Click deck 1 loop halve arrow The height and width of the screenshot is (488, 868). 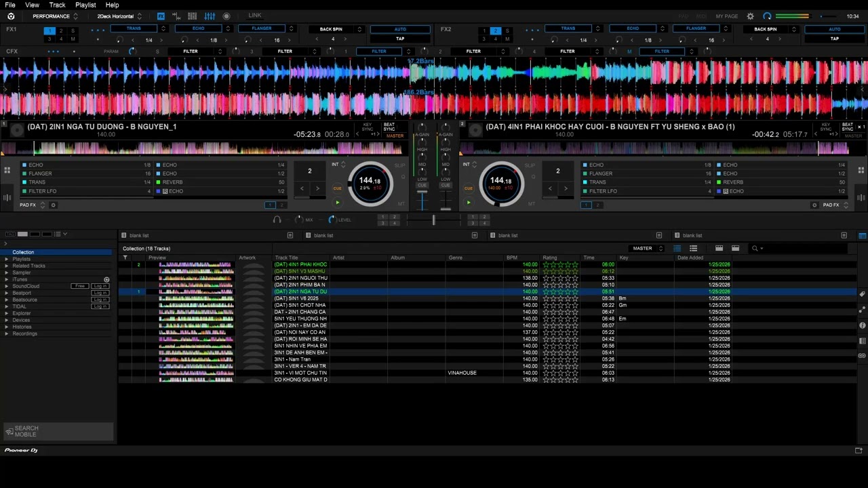(x=302, y=188)
